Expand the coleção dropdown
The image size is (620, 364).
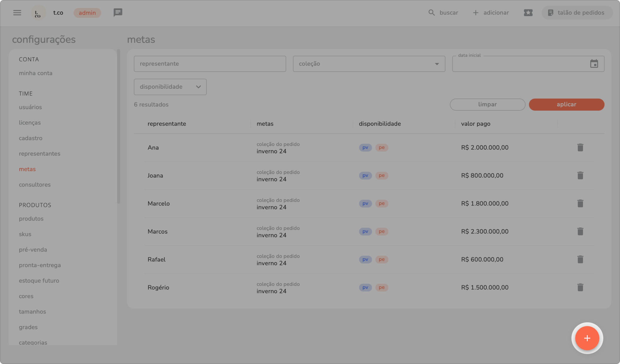coord(369,64)
